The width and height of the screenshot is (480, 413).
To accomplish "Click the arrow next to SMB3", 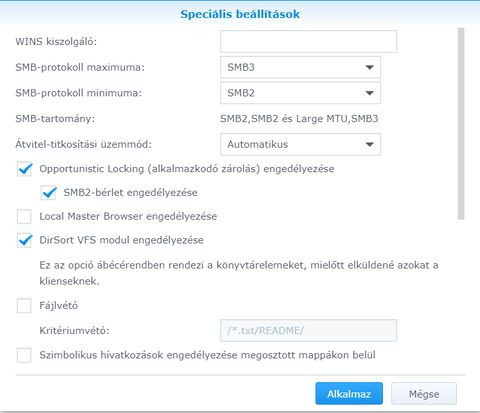I will pos(369,67).
